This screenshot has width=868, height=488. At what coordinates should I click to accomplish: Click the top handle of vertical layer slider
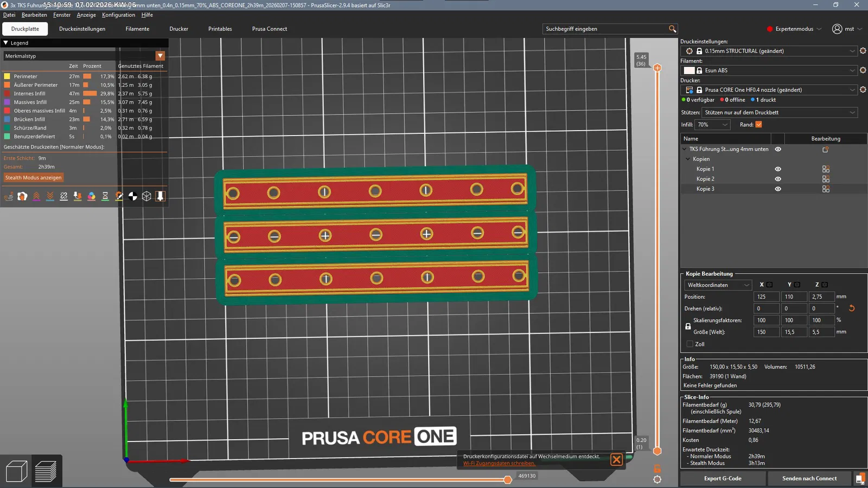(657, 68)
